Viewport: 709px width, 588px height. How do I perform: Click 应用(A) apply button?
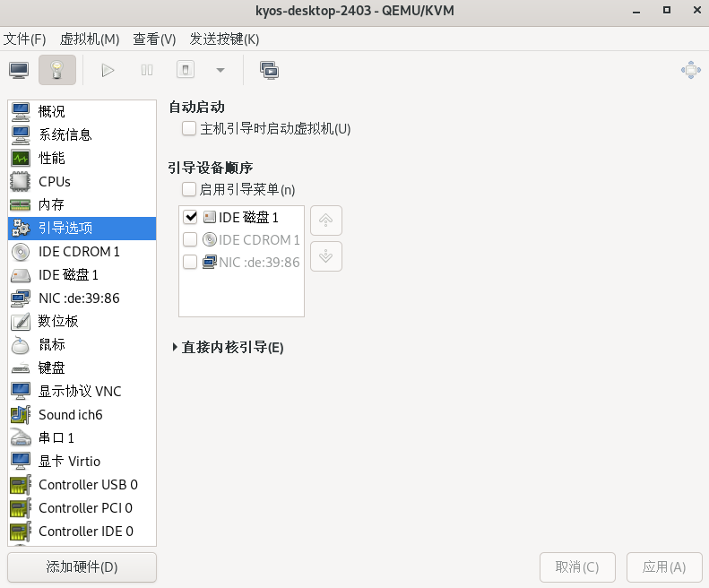(664, 566)
